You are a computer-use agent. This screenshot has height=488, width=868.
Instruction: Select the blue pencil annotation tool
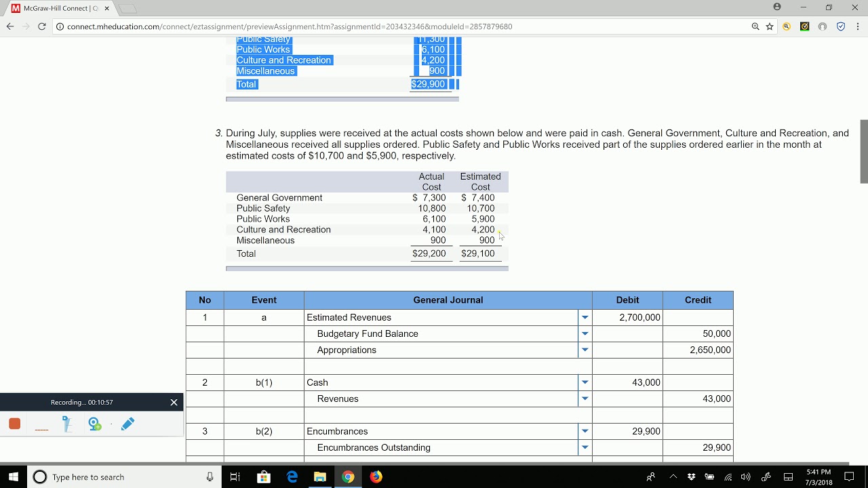click(x=127, y=424)
